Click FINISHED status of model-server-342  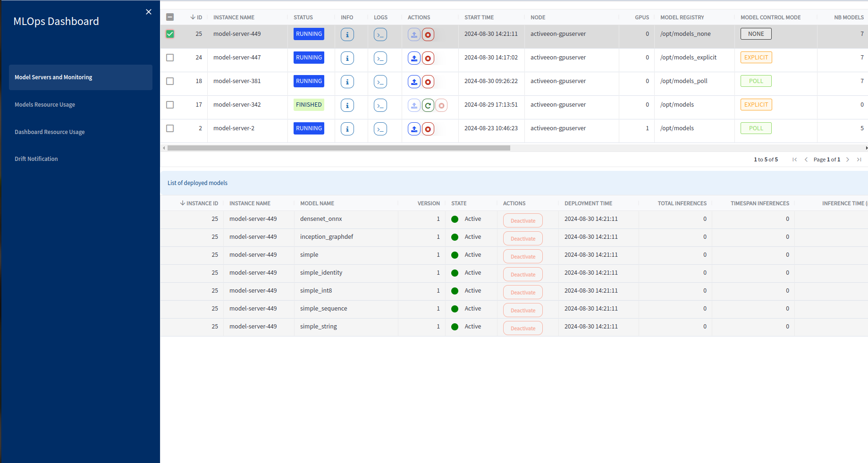click(309, 105)
